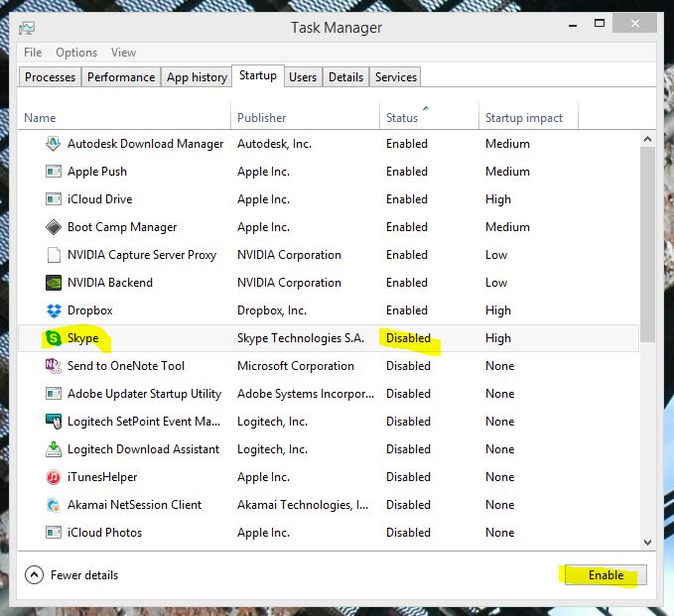The height and width of the screenshot is (616, 674).
Task: Click the Boot Camp Manager name text
Action: 122,227
